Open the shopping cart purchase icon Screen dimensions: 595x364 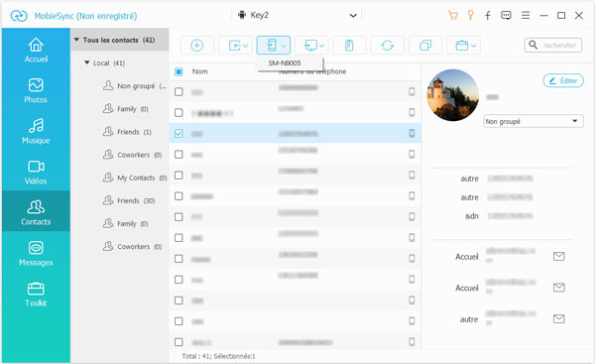click(x=453, y=15)
